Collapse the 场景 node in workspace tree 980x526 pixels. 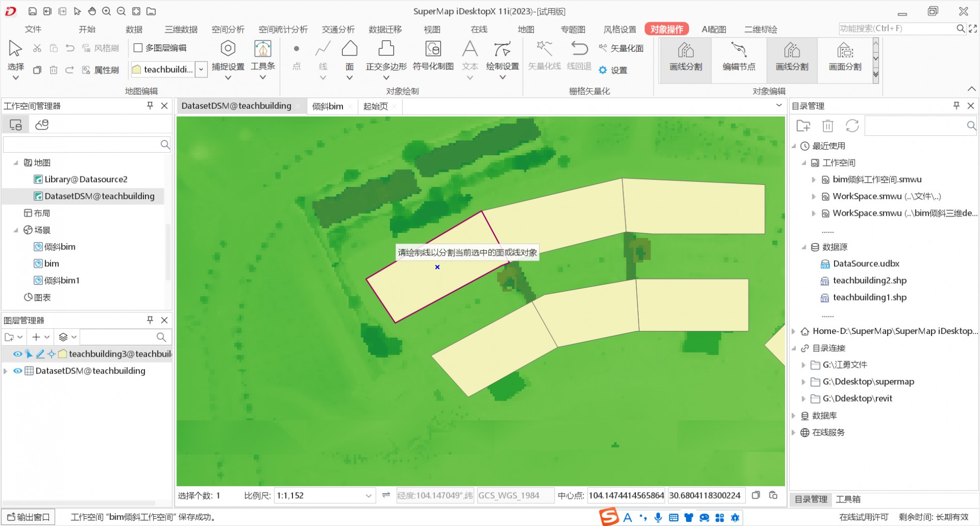pyautogui.click(x=15, y=230)
